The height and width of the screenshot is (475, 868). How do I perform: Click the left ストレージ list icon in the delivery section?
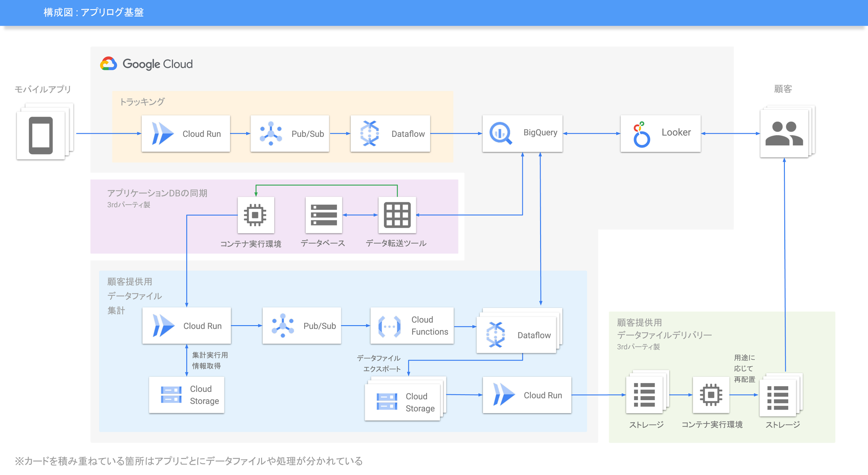point(644,395)
